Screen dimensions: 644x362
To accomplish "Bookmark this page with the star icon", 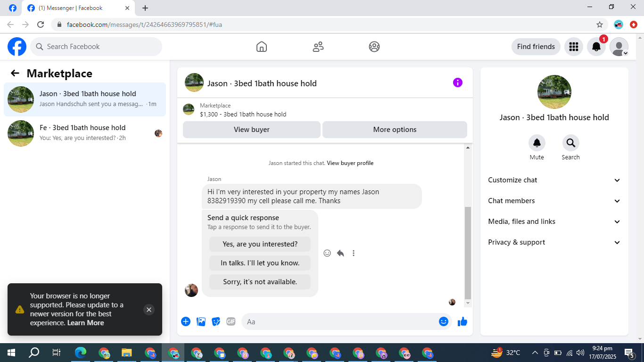I will pos(600,25).
